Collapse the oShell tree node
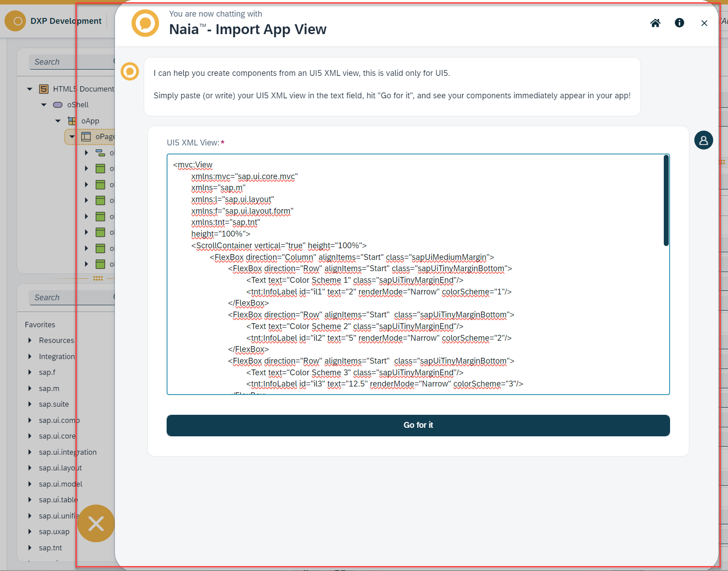 coord(44,105)
